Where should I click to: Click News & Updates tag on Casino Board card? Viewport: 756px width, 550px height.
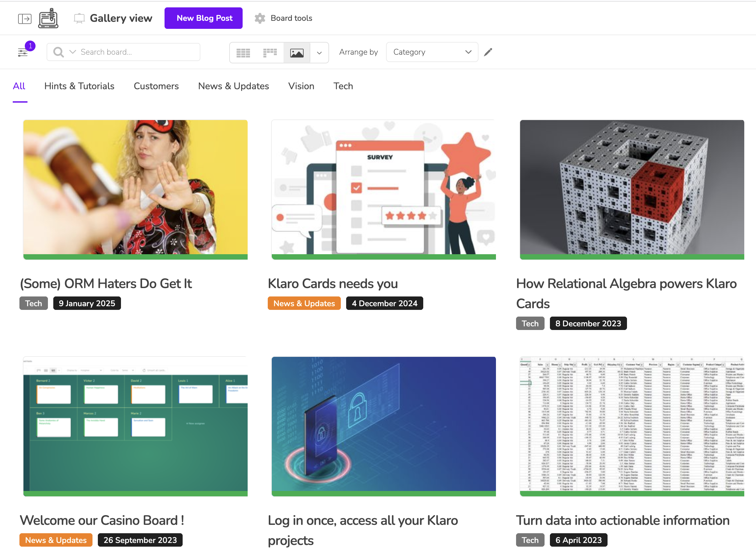(x=56, y=540)
